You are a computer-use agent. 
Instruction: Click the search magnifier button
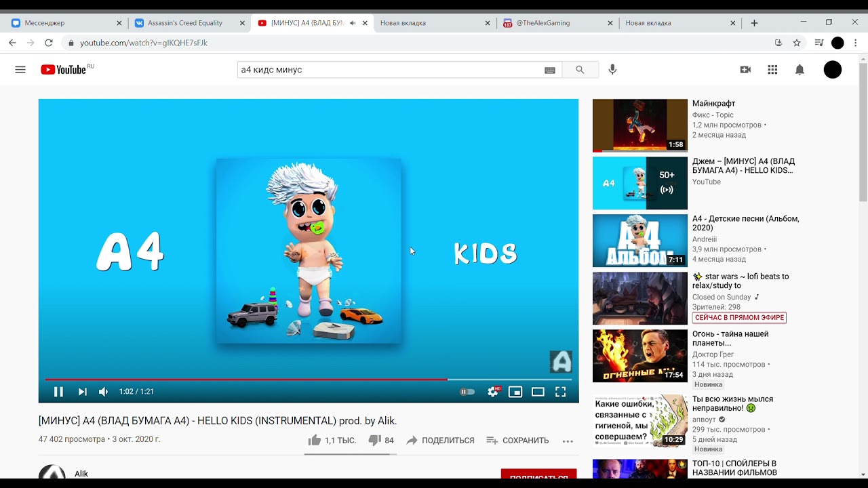coord(580,70)
